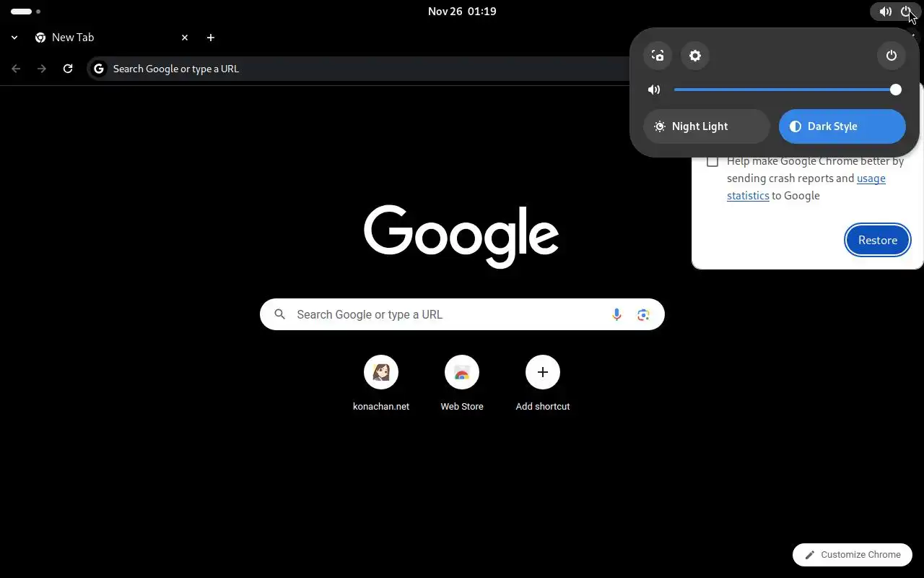Open the GNOME screenshot tool button
Screen dimensions: 924x578
click(x=658, y=56)
